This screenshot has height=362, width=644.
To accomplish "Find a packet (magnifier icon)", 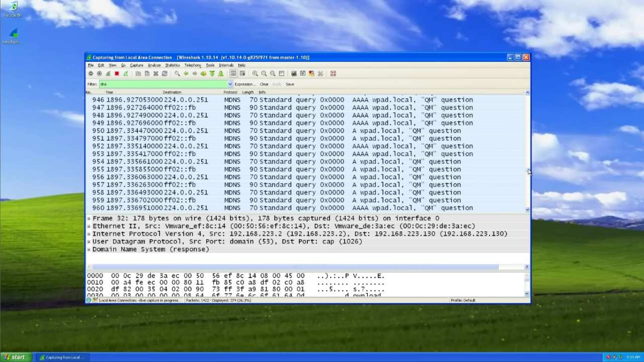I will (177, 73).
